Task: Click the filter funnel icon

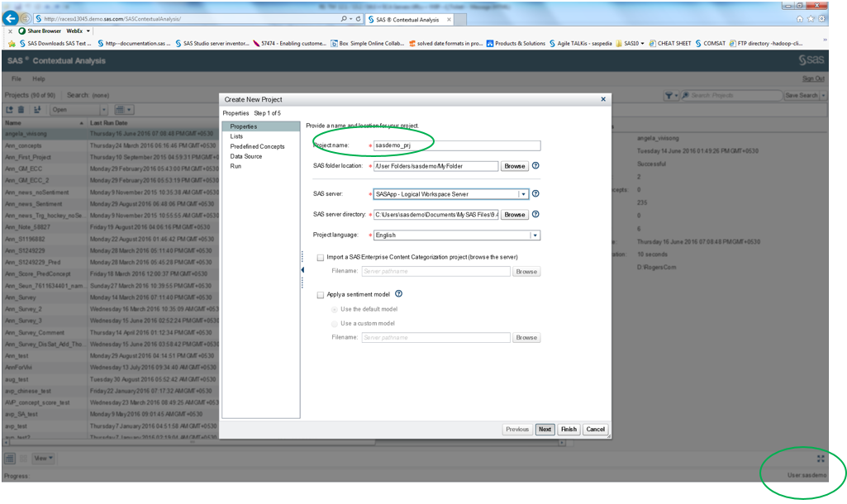Action: (x=669, y=96)
